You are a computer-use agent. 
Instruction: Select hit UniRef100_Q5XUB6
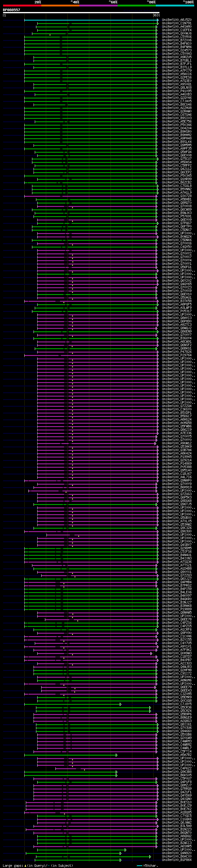tap(177, 734)
